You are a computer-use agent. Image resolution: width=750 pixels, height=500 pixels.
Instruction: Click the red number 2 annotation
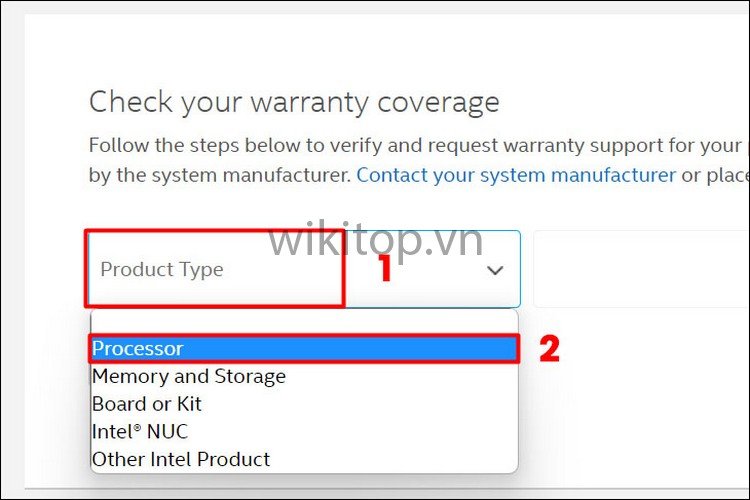click(x=548, y=348)
